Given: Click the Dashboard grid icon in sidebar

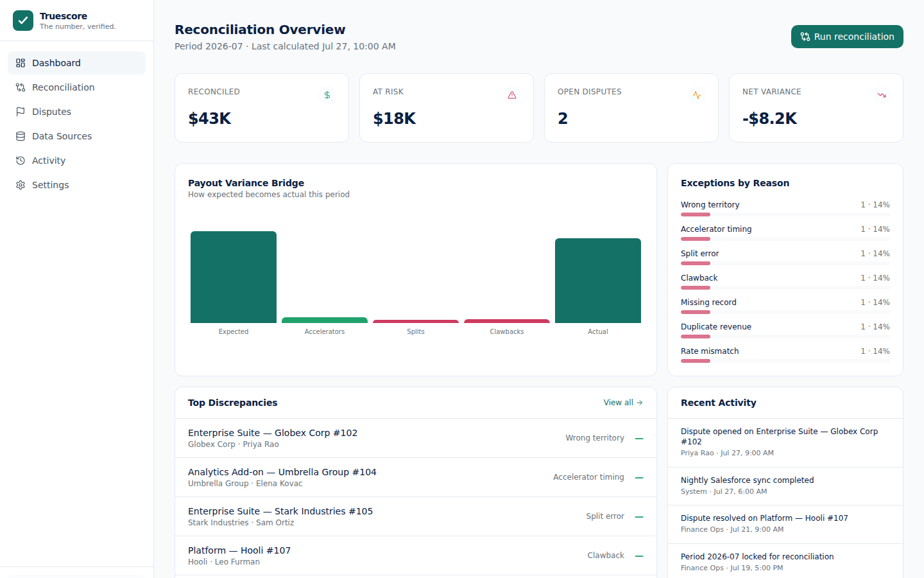Looking at the screenshot, I should (21, 63).
